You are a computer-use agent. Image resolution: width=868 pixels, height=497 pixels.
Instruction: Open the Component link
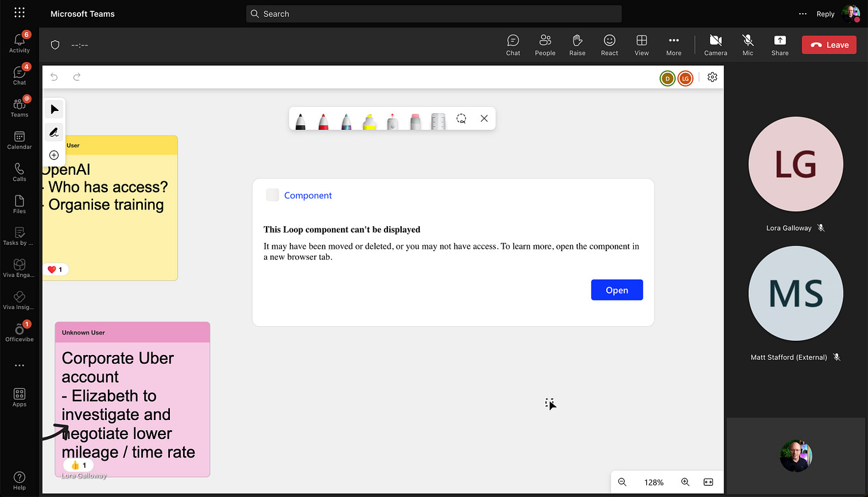(308, 195)
